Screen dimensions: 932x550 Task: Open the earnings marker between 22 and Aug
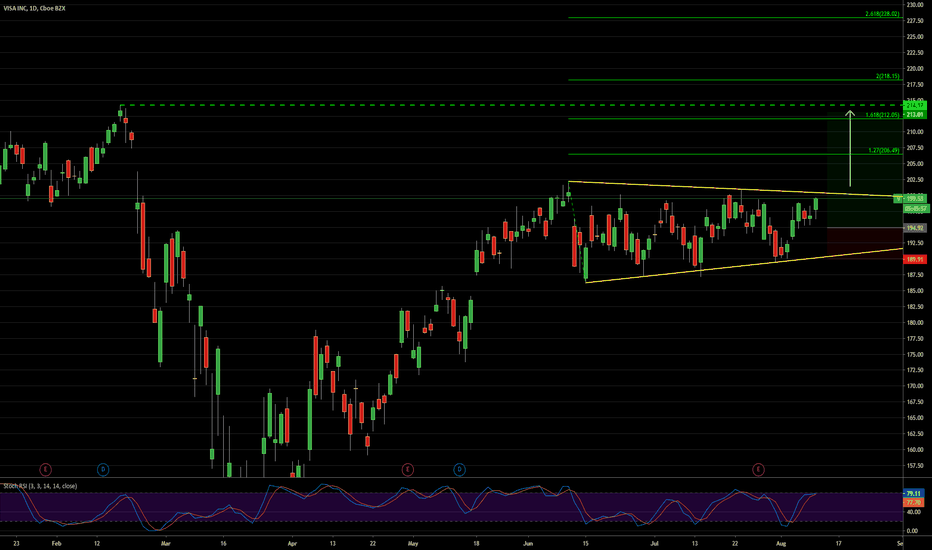tap(758, 470)
